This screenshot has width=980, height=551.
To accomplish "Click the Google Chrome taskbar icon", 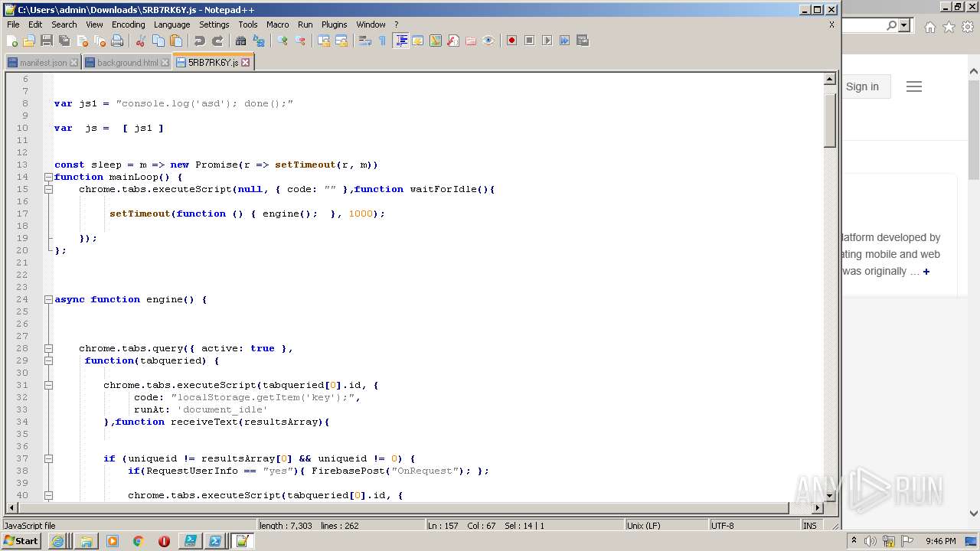I will tap(139, 541).
